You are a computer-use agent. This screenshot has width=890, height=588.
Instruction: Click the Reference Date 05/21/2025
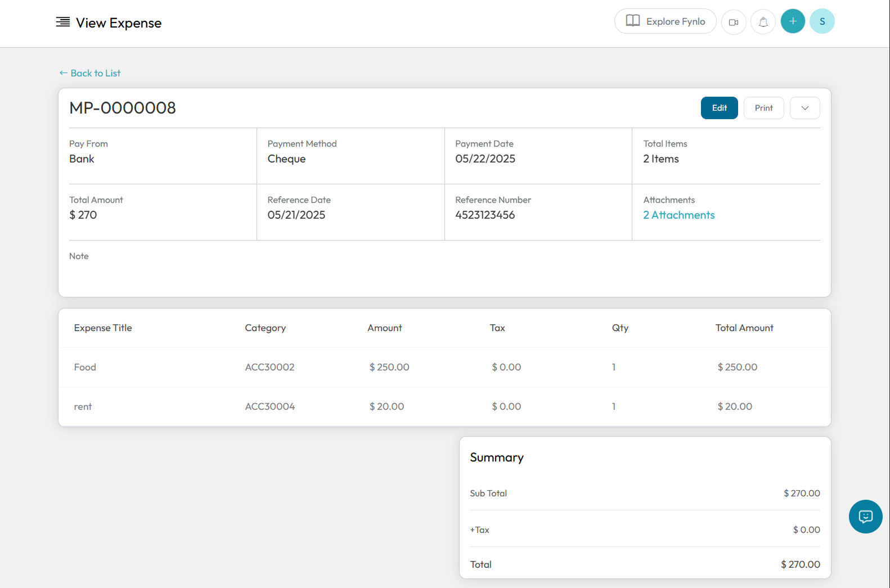[x=296, y=215]
